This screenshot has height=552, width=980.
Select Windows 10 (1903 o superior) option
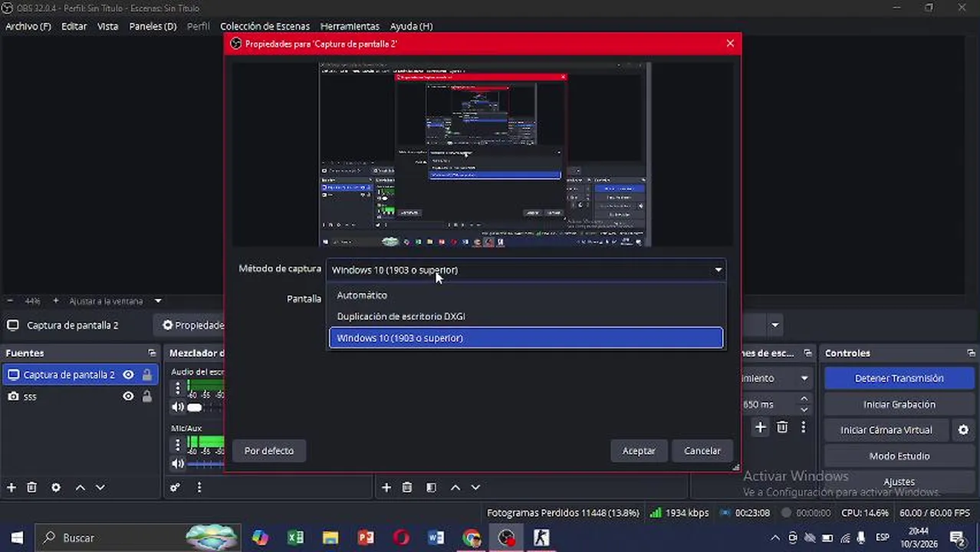(526, 338)
